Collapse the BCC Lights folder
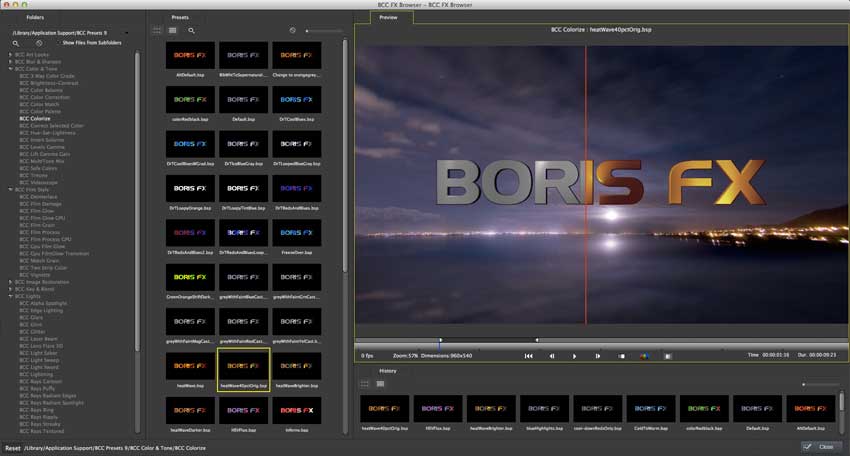This screenshot has height=456, width=850. coord(10,296)
